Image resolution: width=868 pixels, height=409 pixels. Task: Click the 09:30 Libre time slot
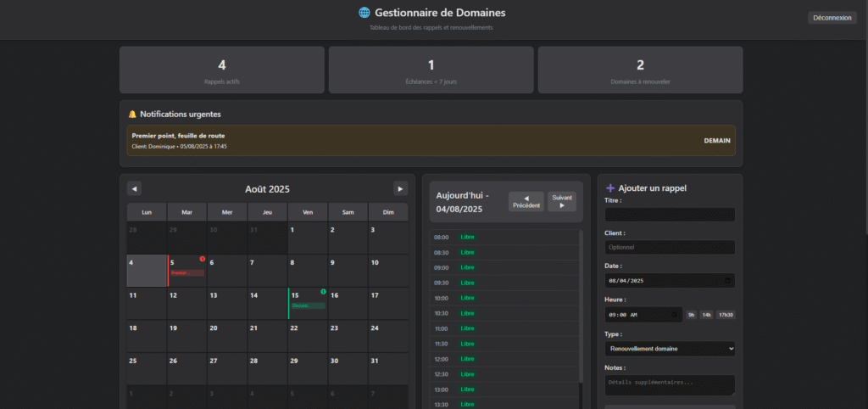click(x=504, y=283)
